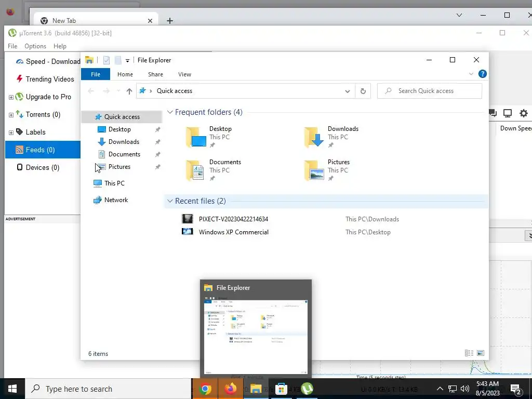
Task: Unpin Documents via its pin icon
Action: 157,155
